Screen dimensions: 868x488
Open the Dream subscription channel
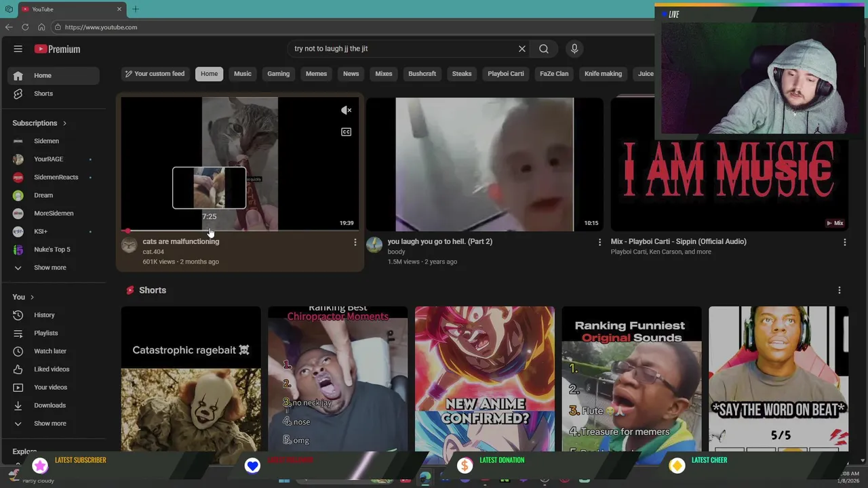click(x=54, y=195)
